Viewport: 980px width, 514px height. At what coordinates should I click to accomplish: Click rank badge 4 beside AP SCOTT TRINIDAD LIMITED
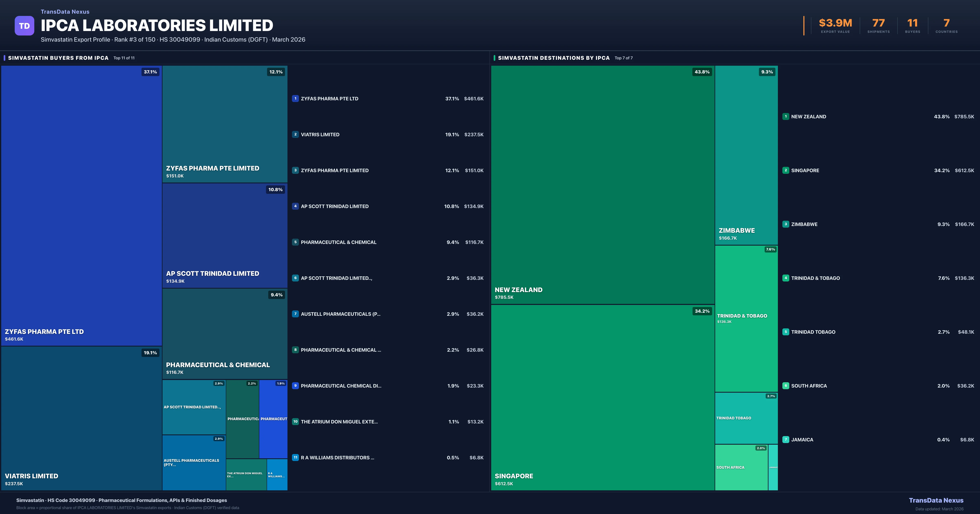click(295, 206)
